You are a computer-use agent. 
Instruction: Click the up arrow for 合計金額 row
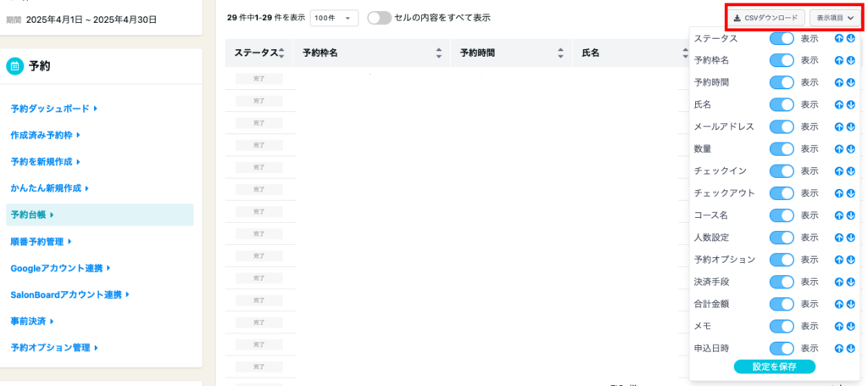tap(838, 304)
